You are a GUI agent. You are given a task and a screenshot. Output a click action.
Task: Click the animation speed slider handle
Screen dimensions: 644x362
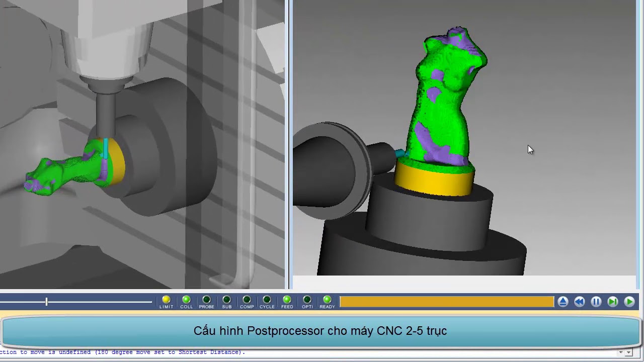46,302
